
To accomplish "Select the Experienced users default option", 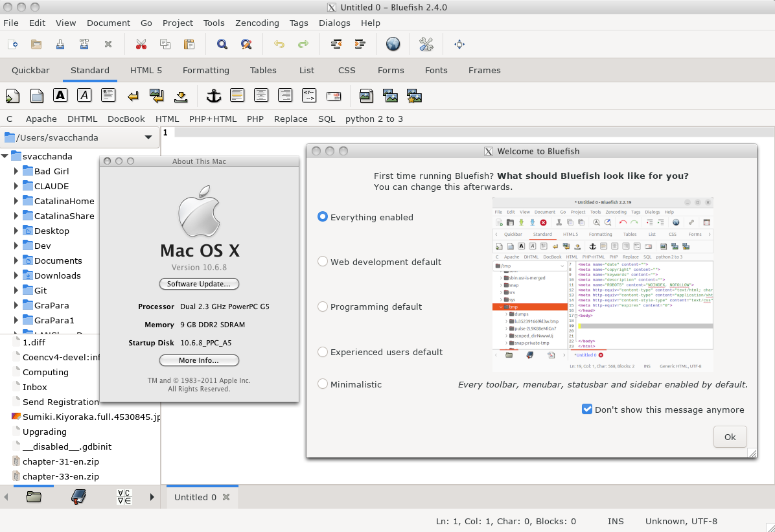I will point(322,352).
